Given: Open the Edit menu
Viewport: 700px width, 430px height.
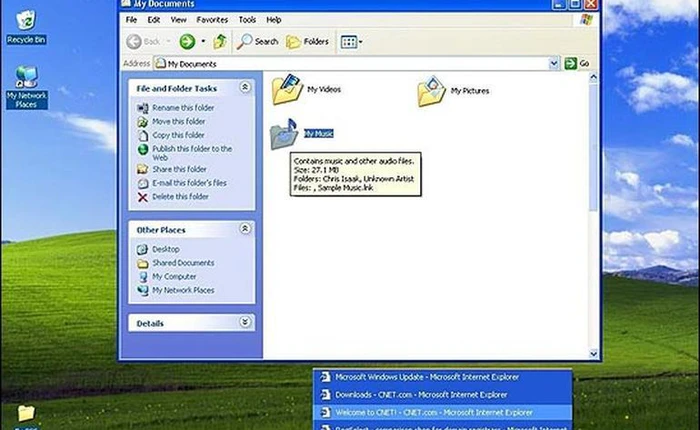Looking at the screenshot, I should [x=154, y=20].
